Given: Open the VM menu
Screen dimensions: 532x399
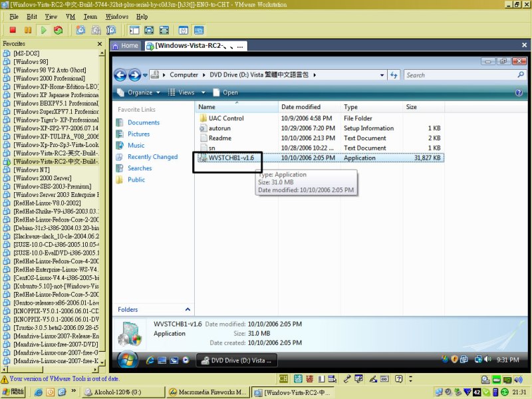Looking at the screenshot, I should pos(70,16).
